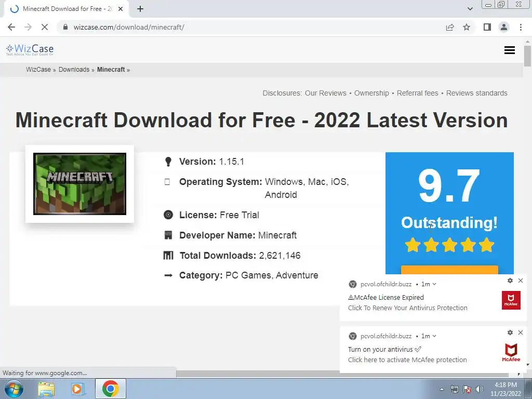The height and width of the screenshot is (399, 532).
Task: Click the License: Free Trial text
Action: (x=219, y=215)
